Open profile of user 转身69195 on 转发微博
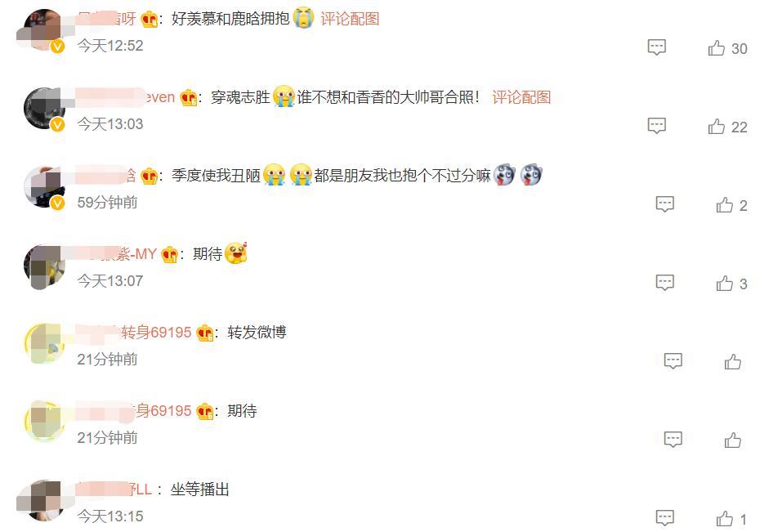The image size is (782, 532). [x=133, y=332]
